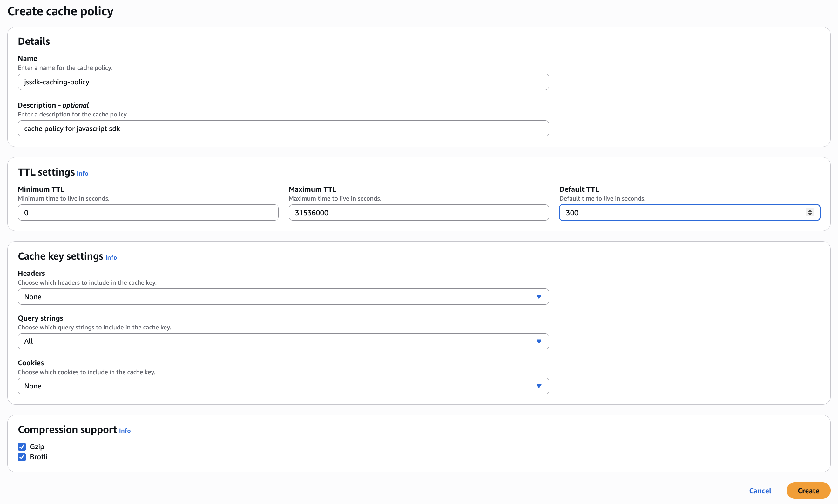Click the Create cache policy page heading
Screen dimensions: 838x504
(60, 11)
